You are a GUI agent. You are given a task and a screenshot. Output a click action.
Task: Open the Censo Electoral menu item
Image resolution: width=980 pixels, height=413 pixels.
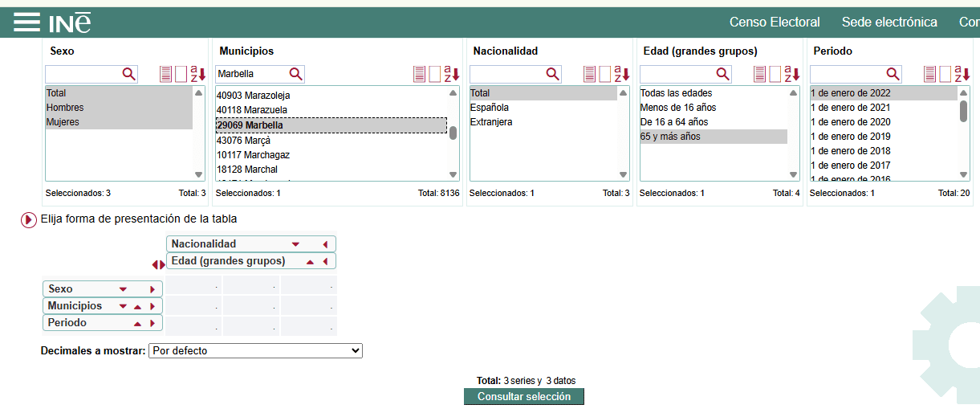774,22
